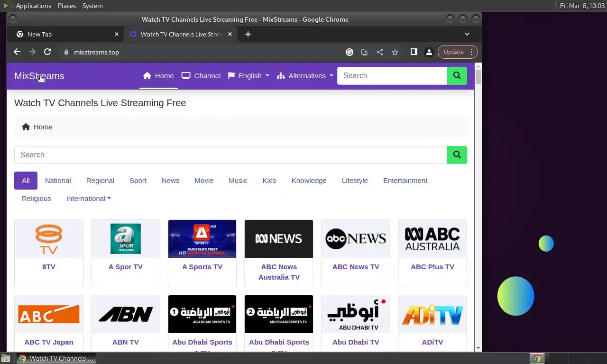Select the Regional category
This screenshot has width=607, height=364.
click(x=100, y=181)
